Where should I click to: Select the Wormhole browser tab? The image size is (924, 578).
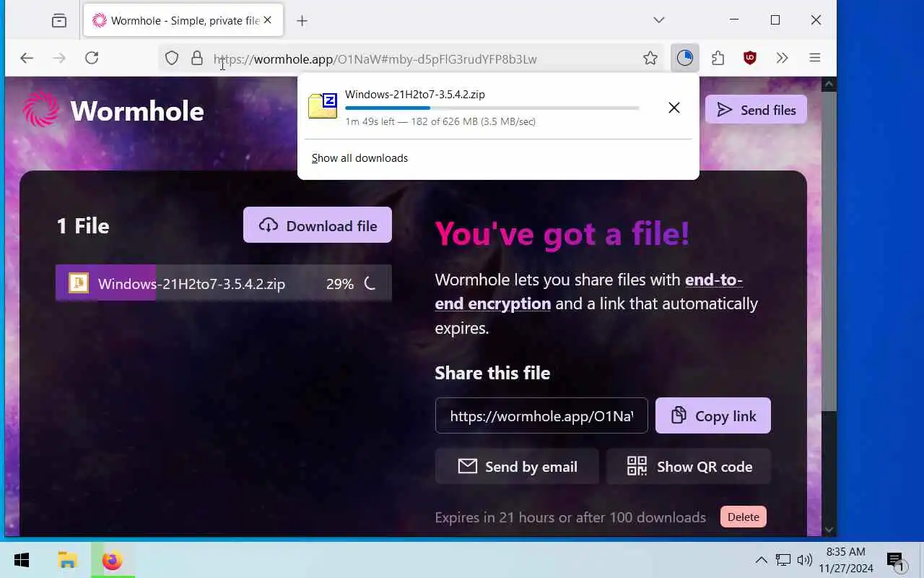pyautogui.click(x=183, y=20)
